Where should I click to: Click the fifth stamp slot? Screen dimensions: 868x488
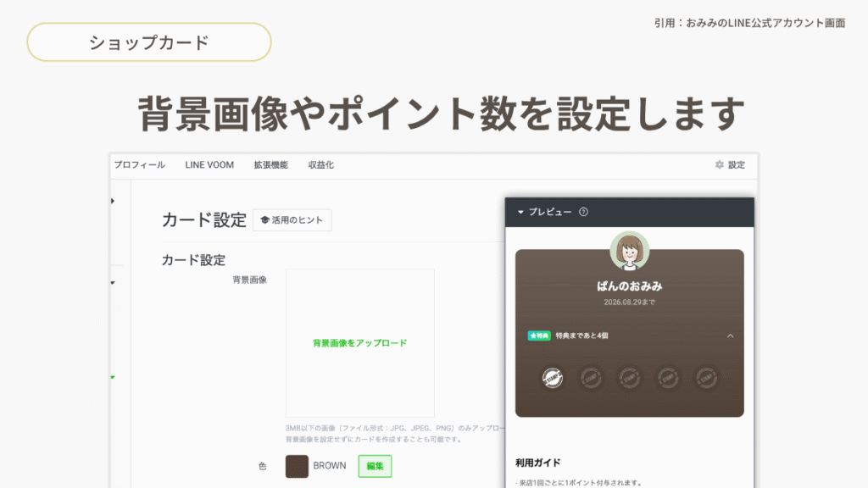706,378
